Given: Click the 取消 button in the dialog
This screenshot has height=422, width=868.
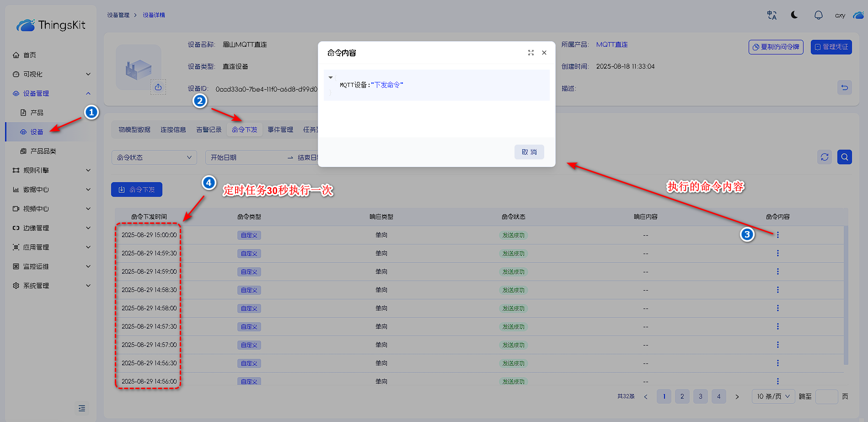Looking at the screenshot, I should coord(529,152).
